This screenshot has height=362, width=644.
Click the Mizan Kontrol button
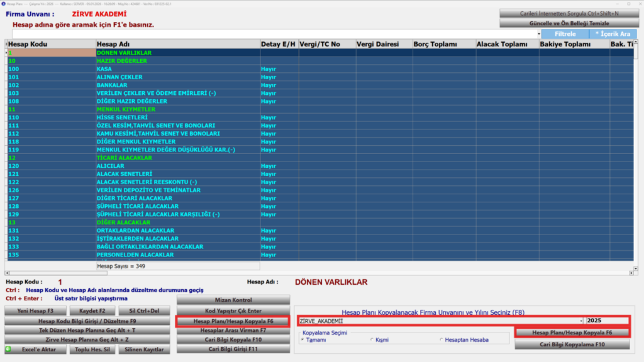point(233,300)
